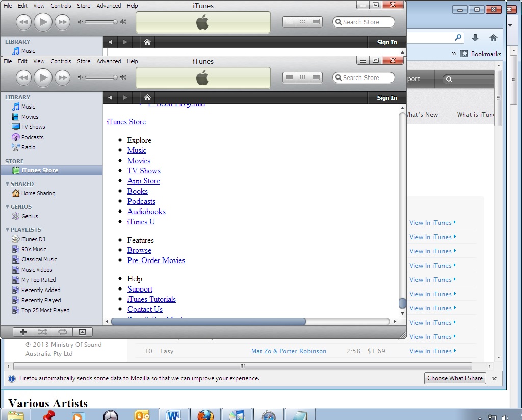Click Mat Zo & Porter Robinson link
The height and width of the screenshot is (420, 522).
click(x=289, y=351)
